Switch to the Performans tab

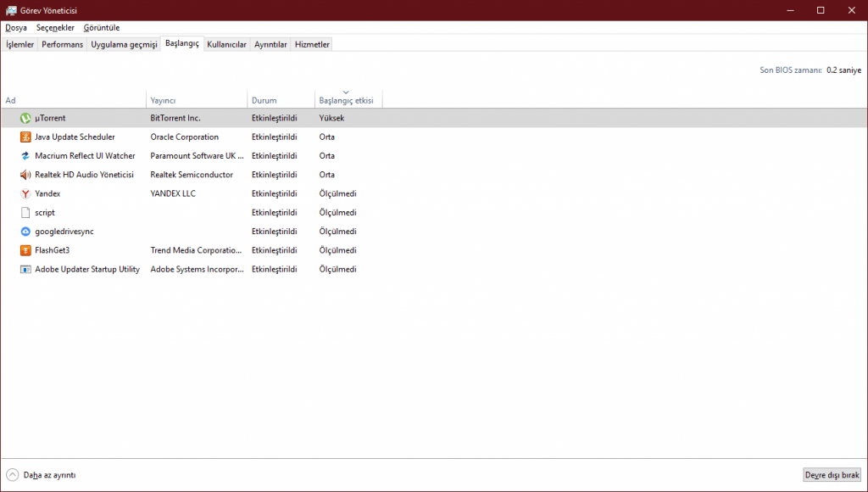(x=62, y=44)
